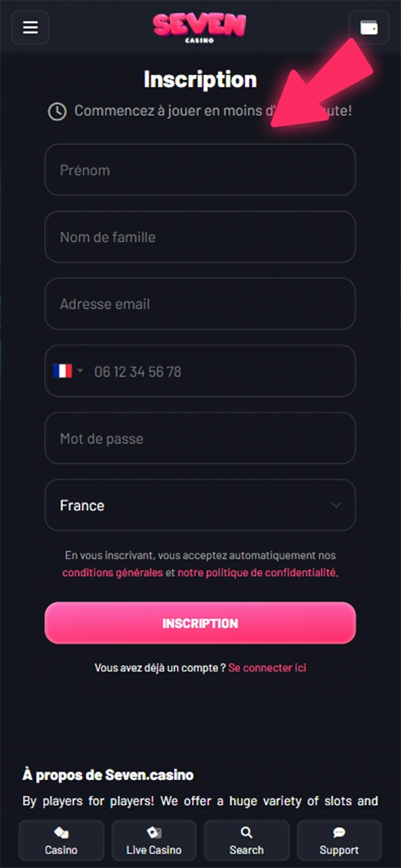Screen dimensions: 401x868
Task: Open the wallet icon at top right
Action: click(368, 27)
